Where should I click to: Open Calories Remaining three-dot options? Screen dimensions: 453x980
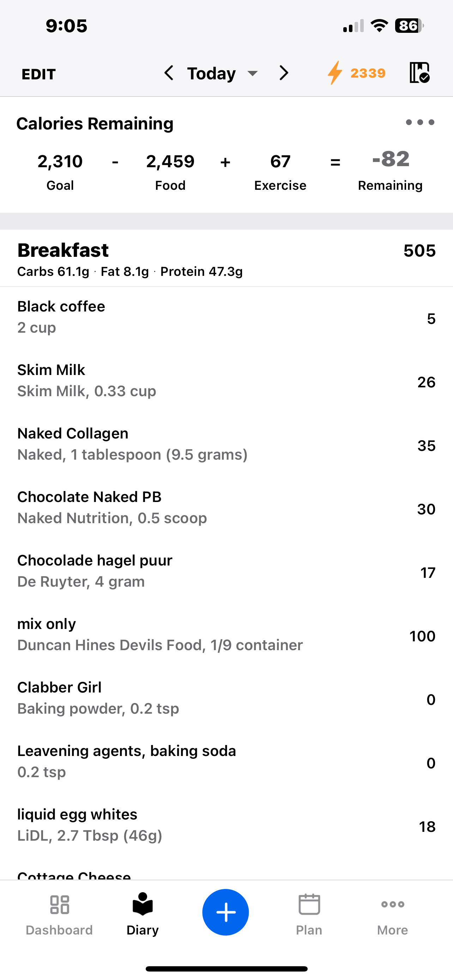[x=420, y=122]
